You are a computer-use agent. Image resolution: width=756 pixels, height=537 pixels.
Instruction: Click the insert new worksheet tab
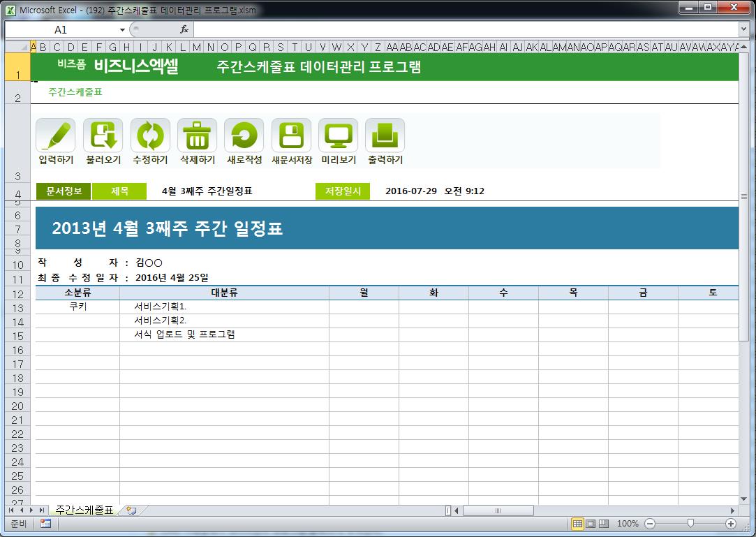pos(131,510)
